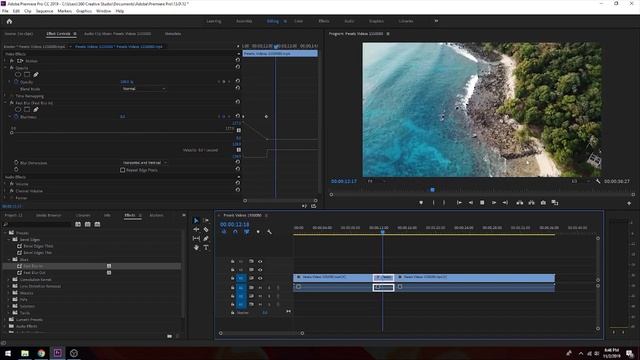The width and height of the screenshot is (640, 360).
Task: Click the Home icon under the menu bar
Action: tap(9, 21)
